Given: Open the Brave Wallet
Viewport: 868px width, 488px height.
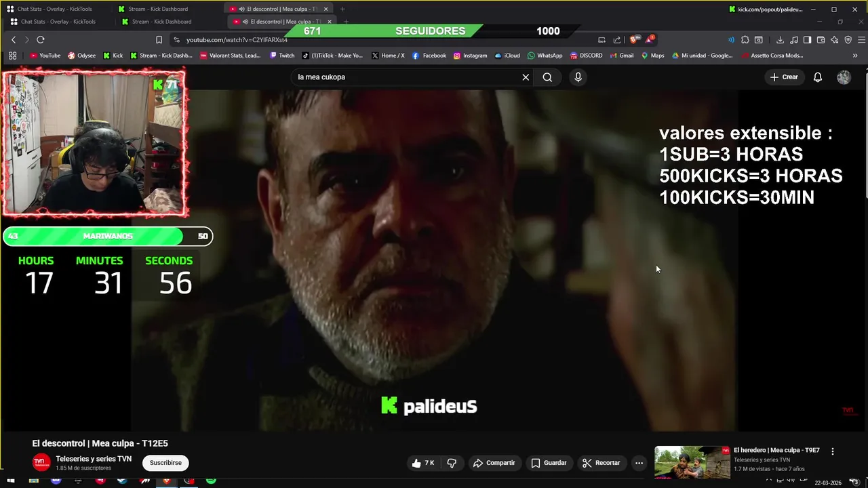Looking at the screenshot, I should (821, 40).
